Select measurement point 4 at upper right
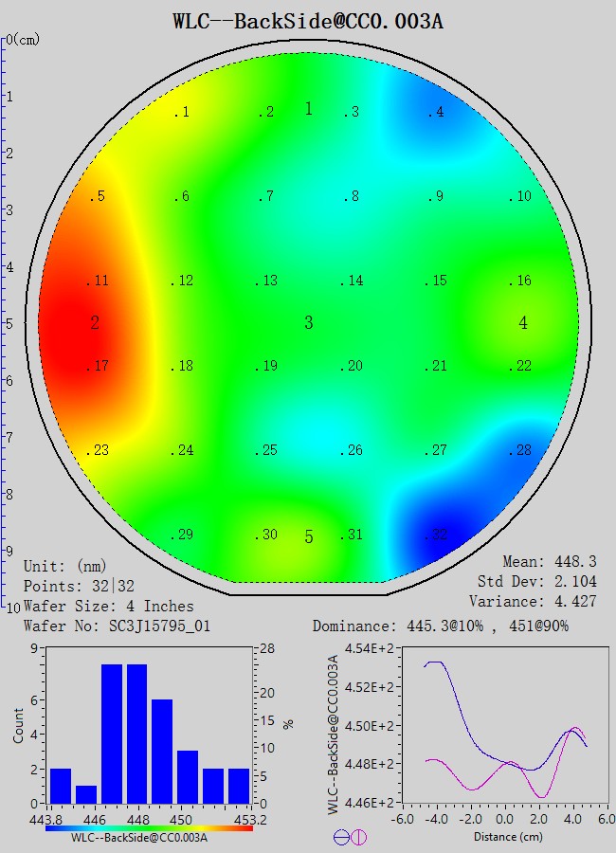The width and height of the screenshot is (616, 853). [435, 113]
